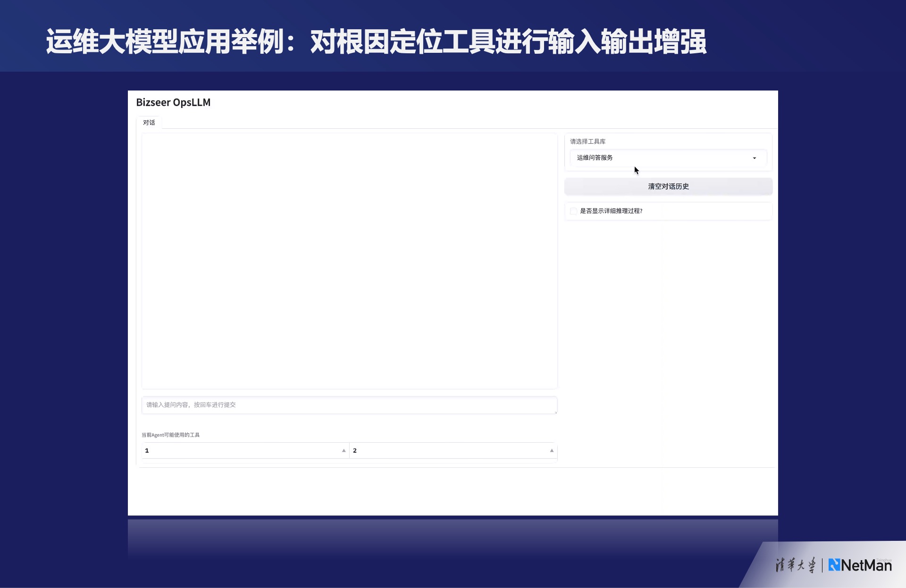Enable the 是否显示详细推理过程 checkbox
The width and height of the screenshot is (906, 588).
(573, 211)
